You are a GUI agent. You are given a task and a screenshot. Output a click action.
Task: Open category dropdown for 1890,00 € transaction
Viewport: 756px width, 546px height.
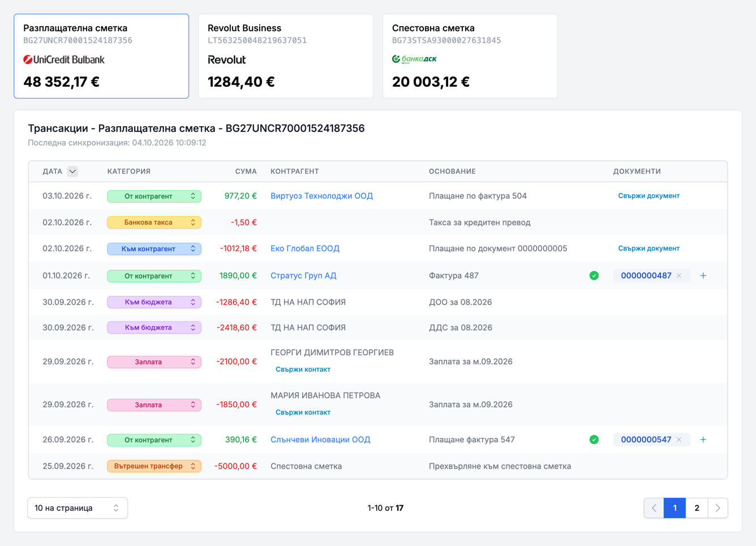click(x=154, y=276)
